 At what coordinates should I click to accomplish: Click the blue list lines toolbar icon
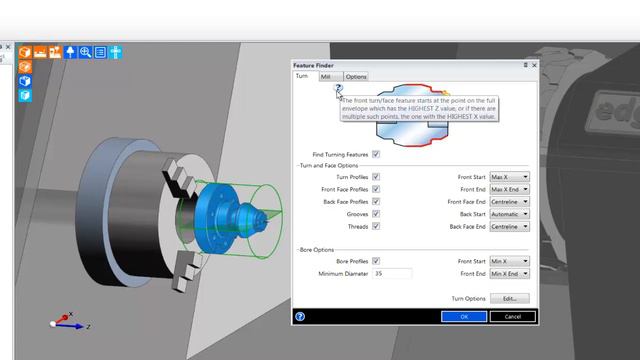tap(100, 52)
